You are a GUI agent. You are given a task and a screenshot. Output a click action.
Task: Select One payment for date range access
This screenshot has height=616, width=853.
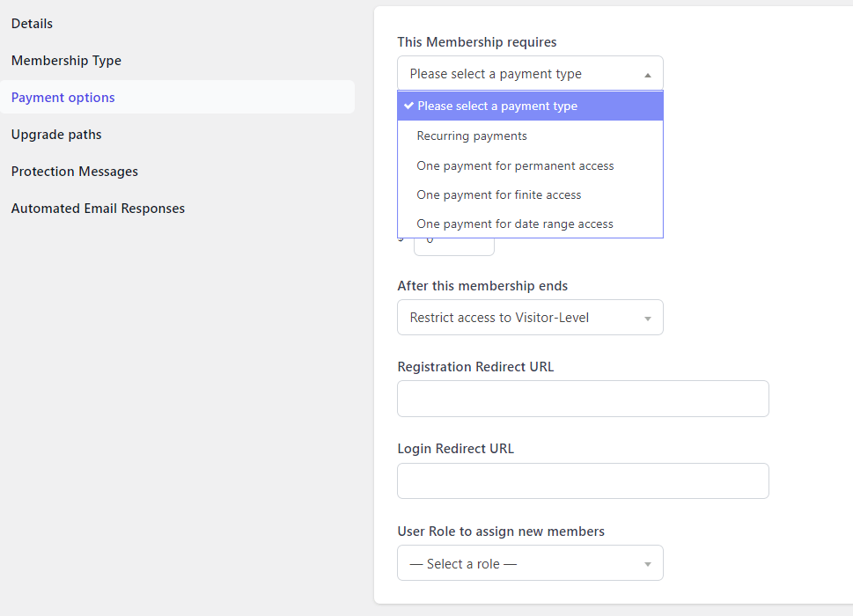tap(530, 224)
